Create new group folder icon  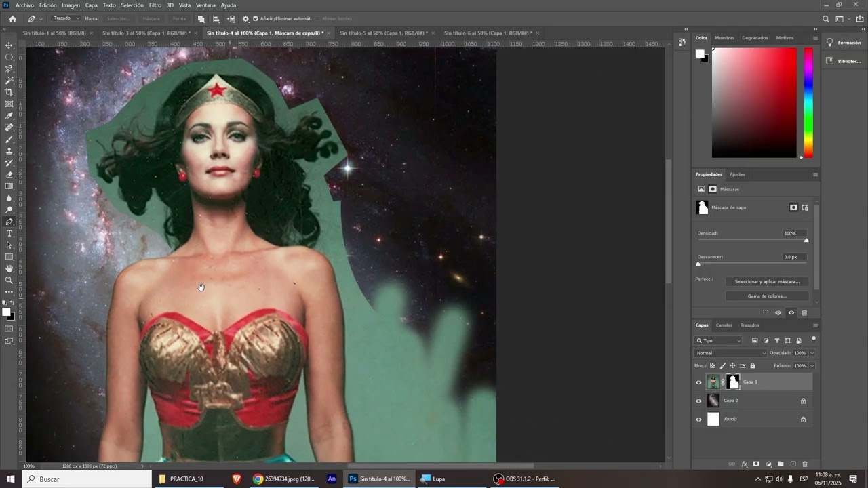click(x=781, y=464)
